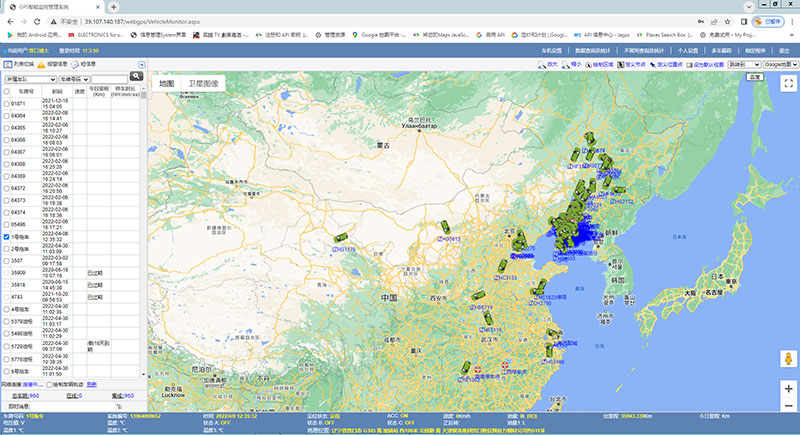Image resolution: width=800 pixels, height=435 pixels.
Task: Check the box for vehicle 04367
Action: [x=7, y=152]
